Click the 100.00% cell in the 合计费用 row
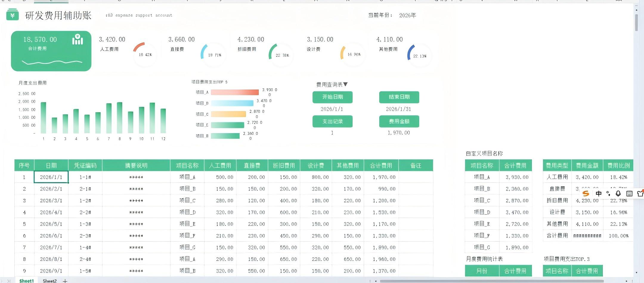This screenshot has width=644, height=283. [x=618, y=236]
